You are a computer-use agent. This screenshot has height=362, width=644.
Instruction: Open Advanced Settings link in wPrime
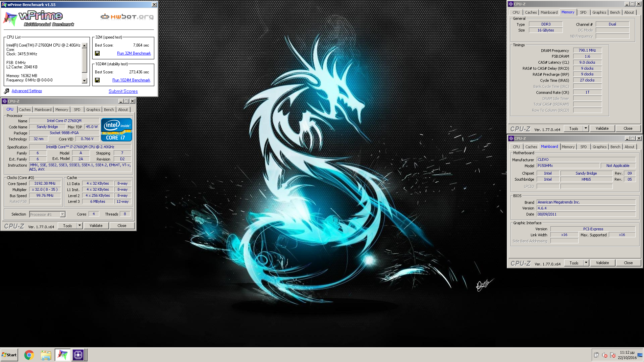click(x=27, y=91)
